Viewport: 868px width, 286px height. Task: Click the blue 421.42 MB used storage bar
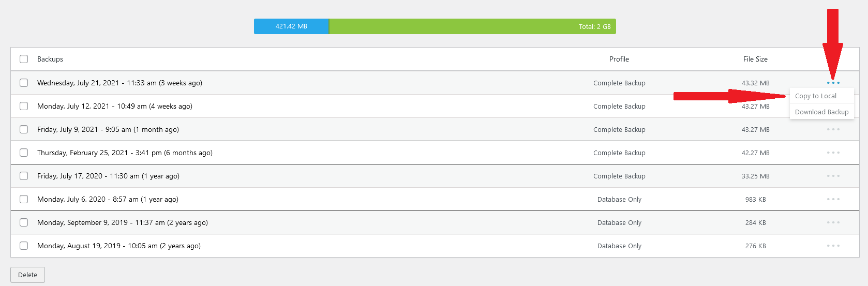[x=291, y=26]
